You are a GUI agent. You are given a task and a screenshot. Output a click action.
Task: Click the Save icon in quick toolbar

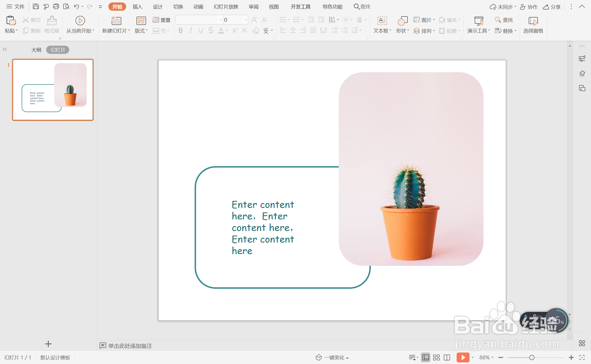(x=36, y=7)
